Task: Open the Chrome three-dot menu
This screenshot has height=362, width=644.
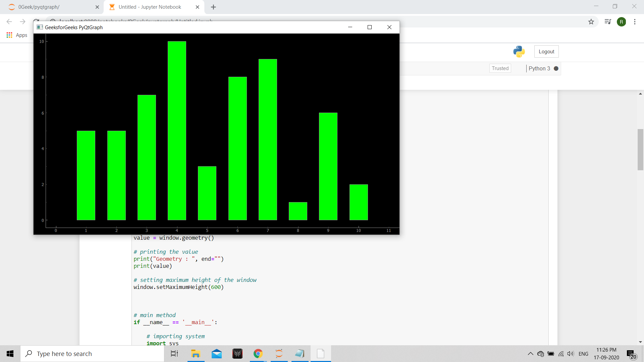Action: (x=635, y=22)
